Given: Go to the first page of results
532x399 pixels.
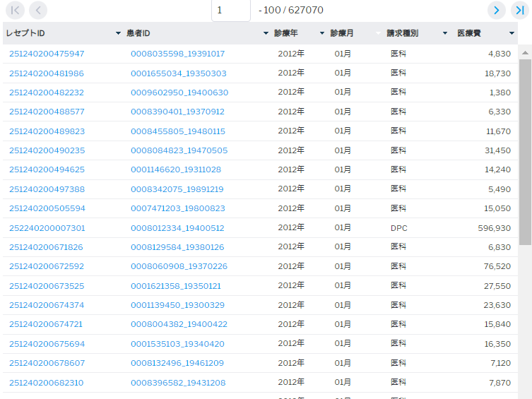Looking at the screenshot, I should pos(16,10).
